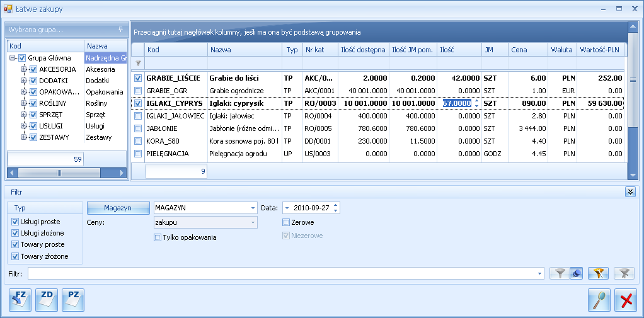Click the Jabłonie name cell
This screenshot has width=644, height=318.
pos(244,128)
